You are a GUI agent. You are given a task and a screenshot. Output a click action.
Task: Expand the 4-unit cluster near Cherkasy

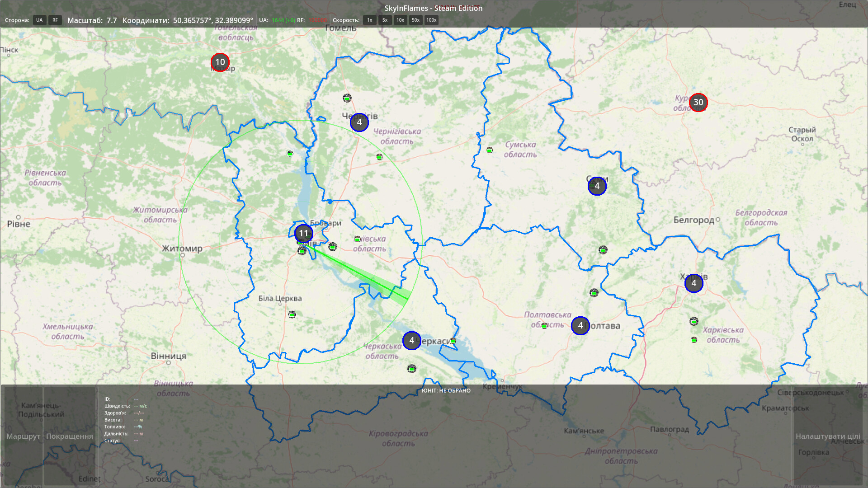(411, 341)
